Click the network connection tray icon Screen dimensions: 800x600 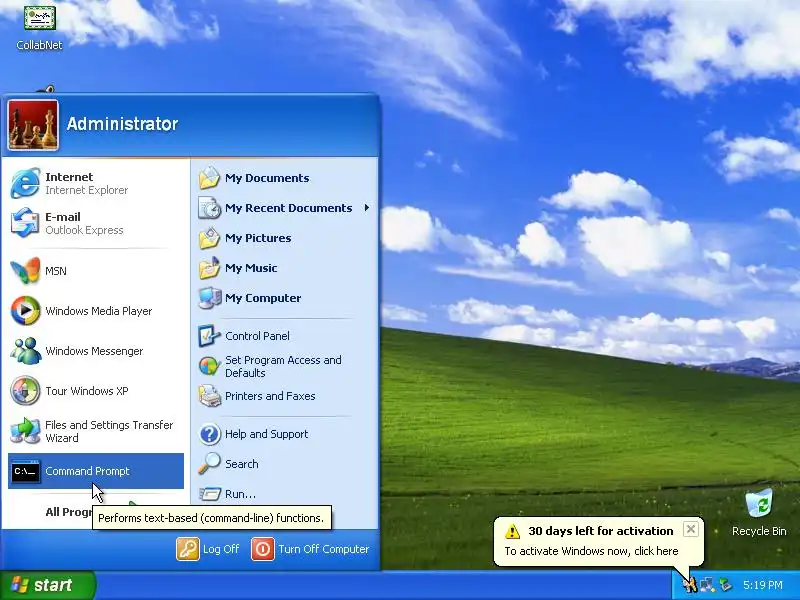[x=707, y=585]
